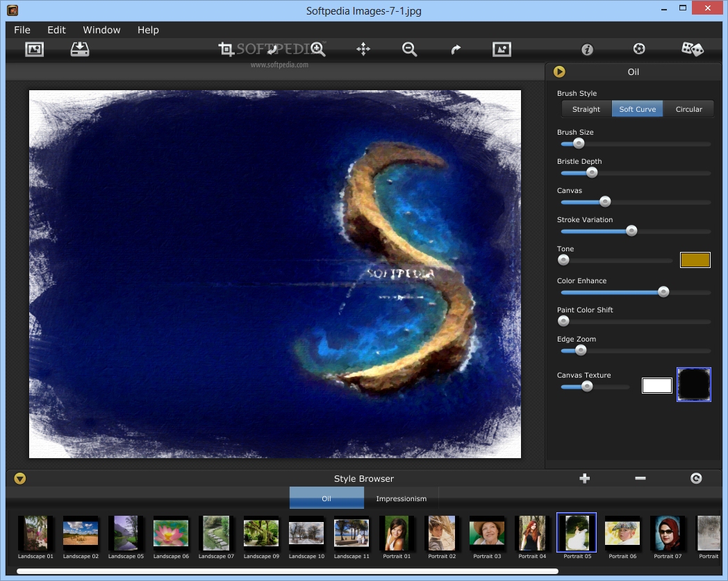Select the Landscape 11 style preset

351,537
